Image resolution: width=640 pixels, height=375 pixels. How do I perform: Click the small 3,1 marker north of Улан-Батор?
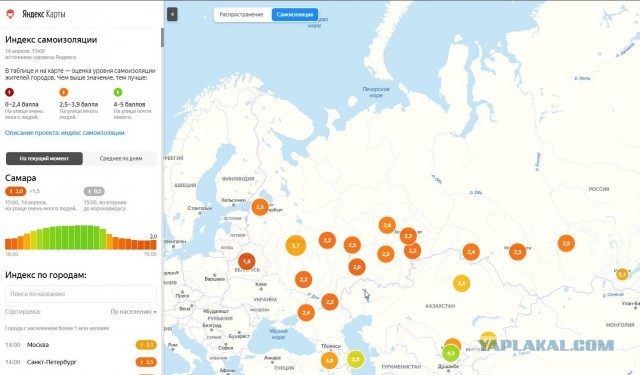[622, 274]
